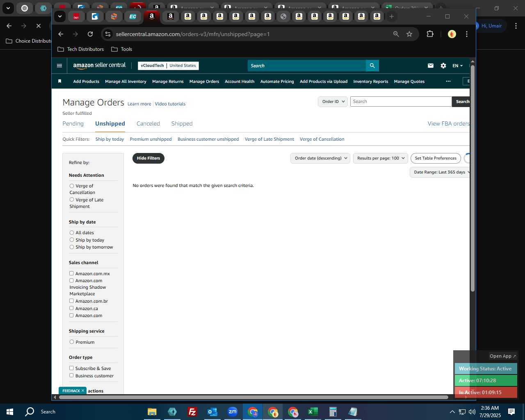Click the vertical page scrollbar
The width and height of the screenshot is (525, 420).
pyautogui.click(x=472, y=178)
